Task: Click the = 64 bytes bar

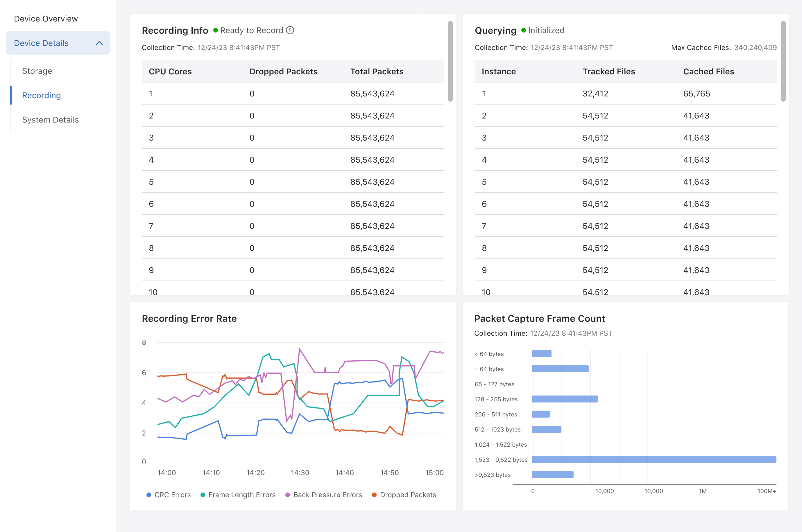Action: tap(560, 369)
